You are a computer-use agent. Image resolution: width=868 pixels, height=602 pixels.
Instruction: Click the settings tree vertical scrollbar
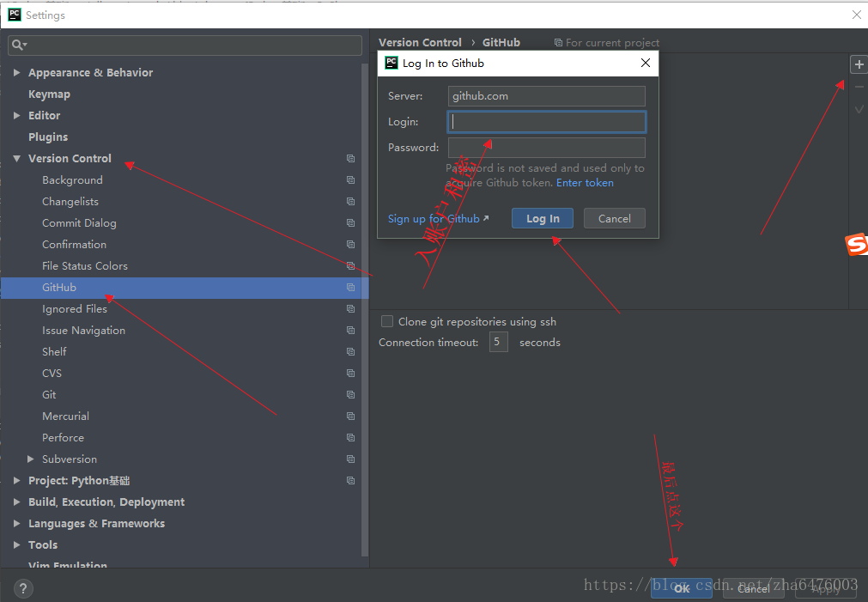click(364, 310)
